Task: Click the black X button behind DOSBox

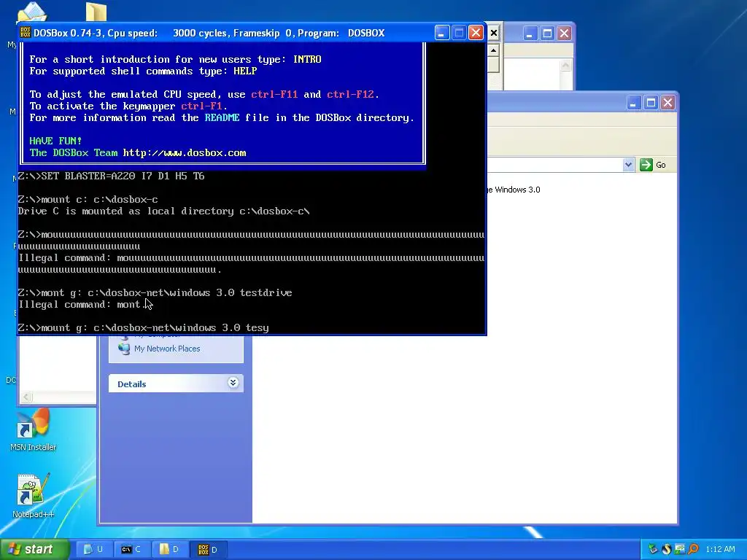Action: (494, 33)
